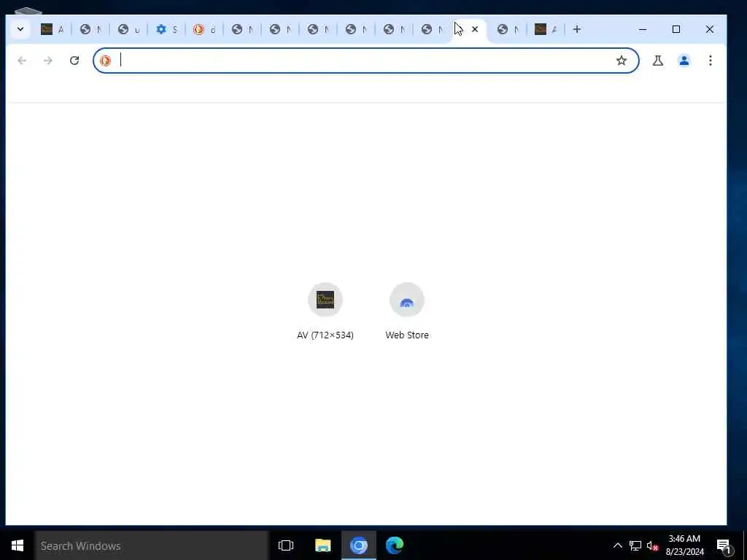747x560 pixels.
Task: Close the currently active tab
Action: 475,29
